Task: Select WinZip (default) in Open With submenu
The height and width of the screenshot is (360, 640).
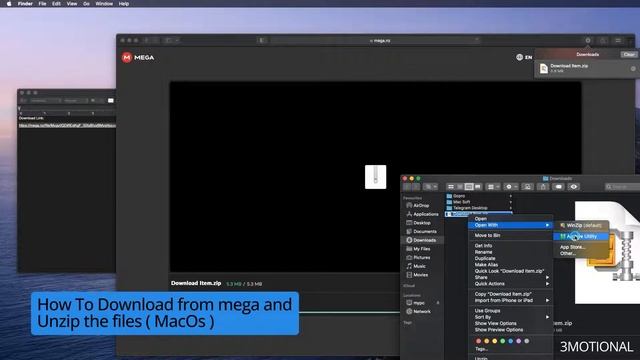Action: [581, 225]
